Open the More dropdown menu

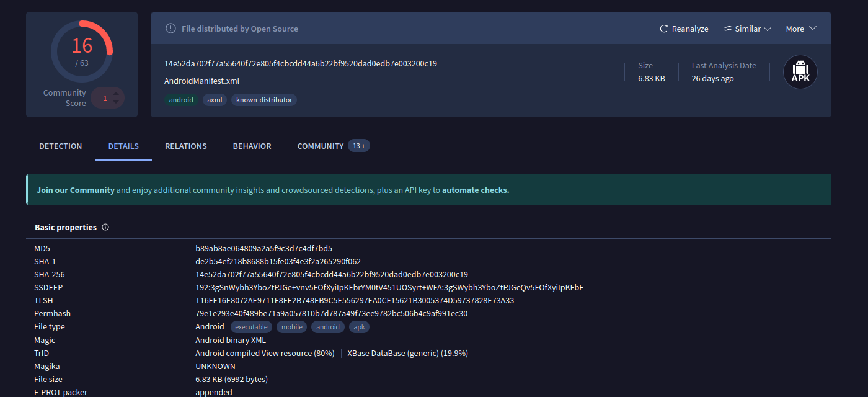801,29
